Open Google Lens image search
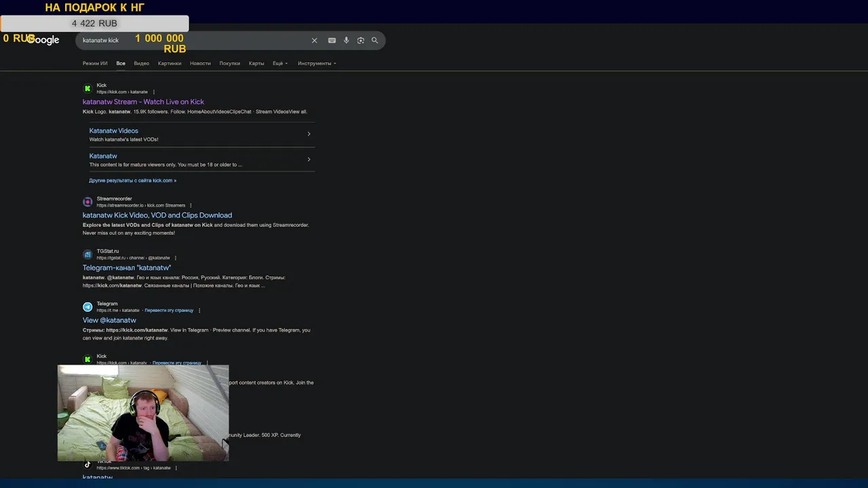The height and width of the screenshot is (488, 868). [x=360, y=41]
